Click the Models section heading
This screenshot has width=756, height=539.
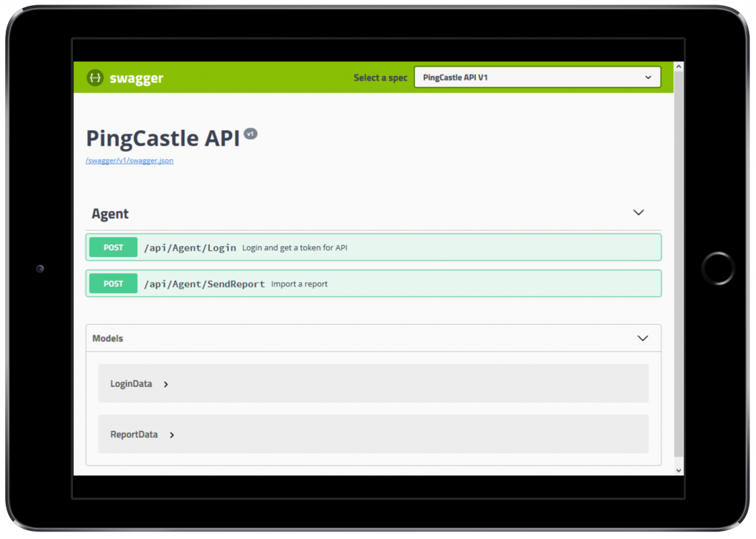click(x=108, y=338)
